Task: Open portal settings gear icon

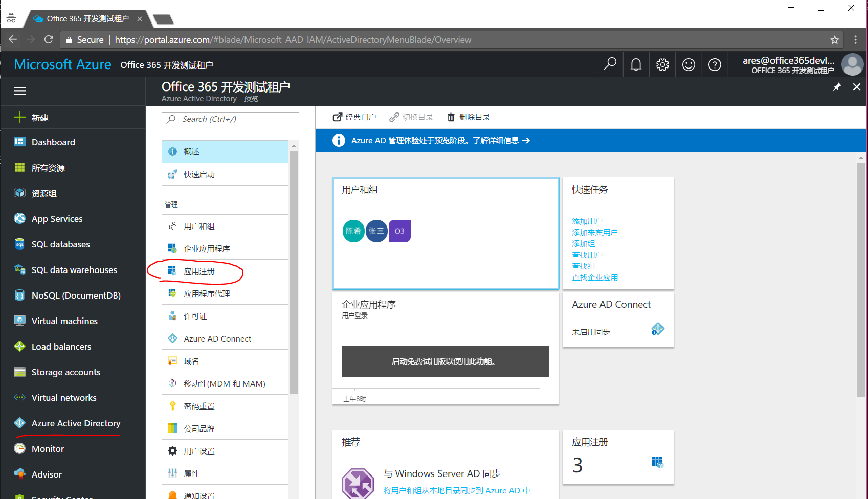Action: 662,64
